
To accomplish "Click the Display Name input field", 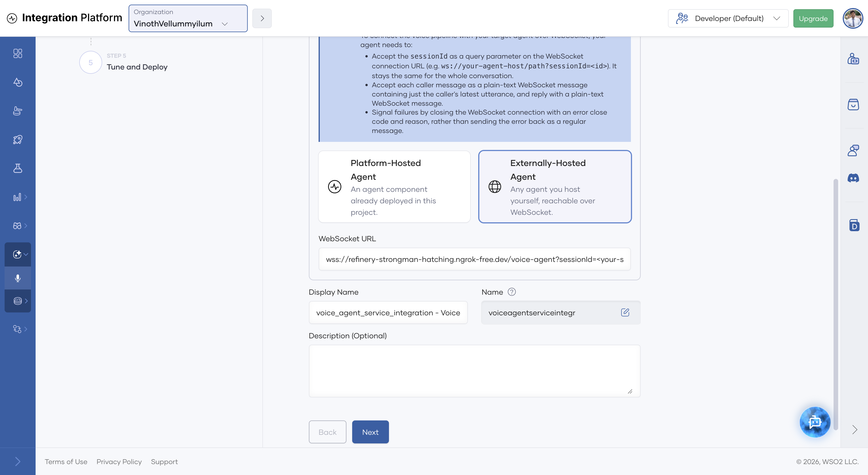I will [388, 312].
